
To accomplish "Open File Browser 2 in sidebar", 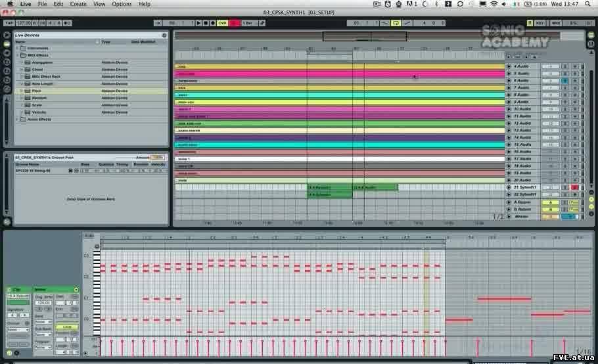I will 7,71.
